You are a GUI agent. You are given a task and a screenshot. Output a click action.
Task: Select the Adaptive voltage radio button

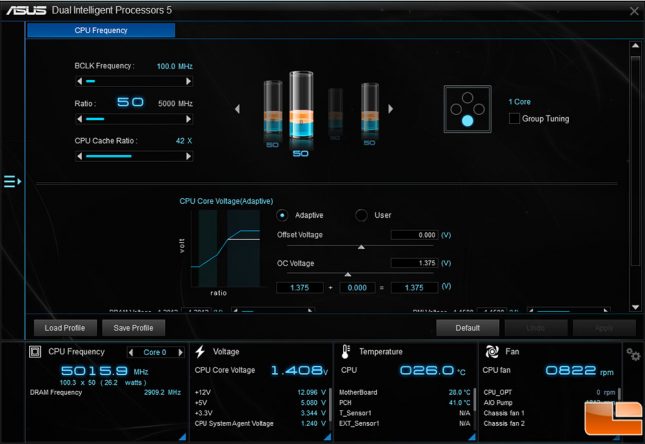[x=282, y=215]
